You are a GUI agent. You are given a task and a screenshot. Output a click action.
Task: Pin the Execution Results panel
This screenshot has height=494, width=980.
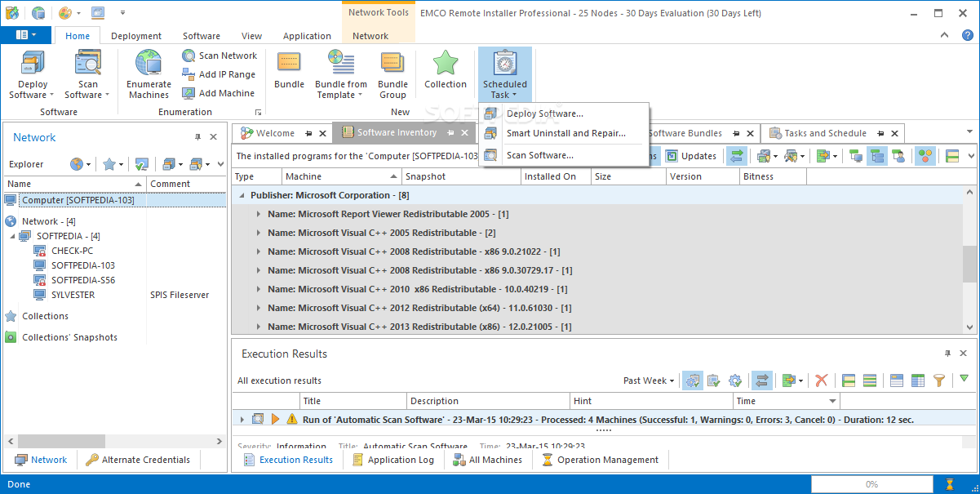pos(947,354)
